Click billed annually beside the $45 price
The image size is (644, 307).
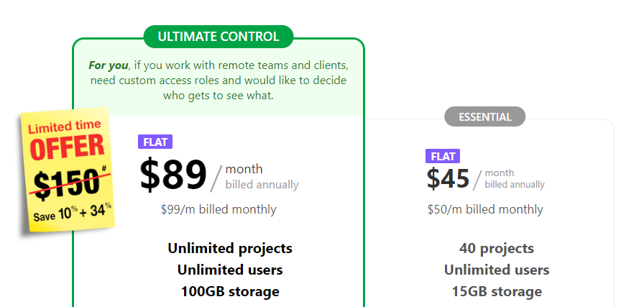click(x=515, y=185)
